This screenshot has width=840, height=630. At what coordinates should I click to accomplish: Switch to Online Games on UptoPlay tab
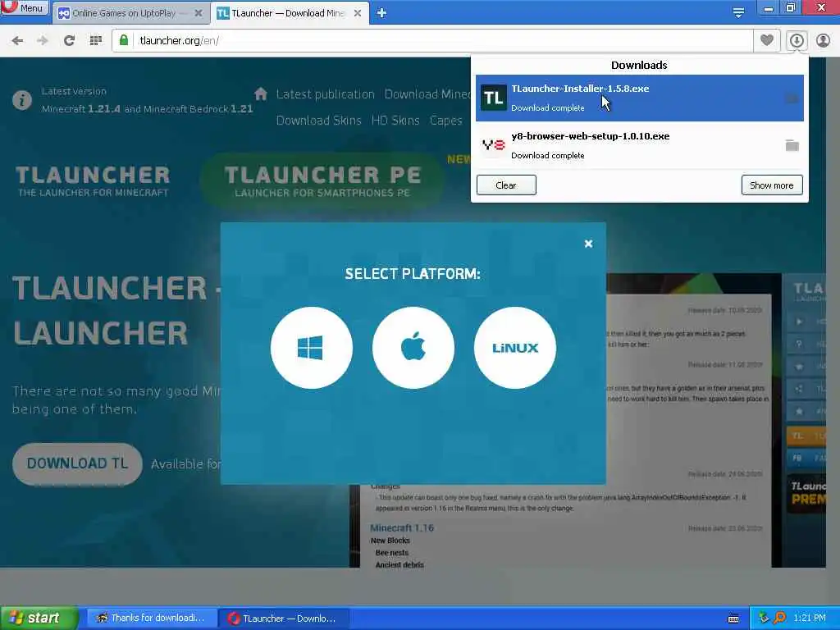coord(123,13)
